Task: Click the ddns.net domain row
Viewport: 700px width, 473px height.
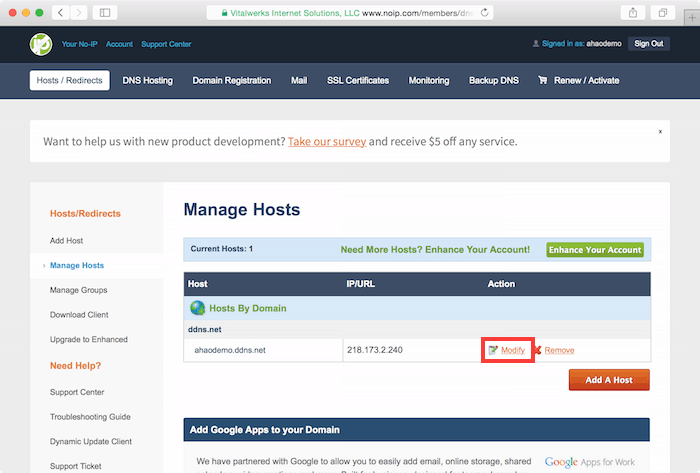Action: [x=417, y=329]
